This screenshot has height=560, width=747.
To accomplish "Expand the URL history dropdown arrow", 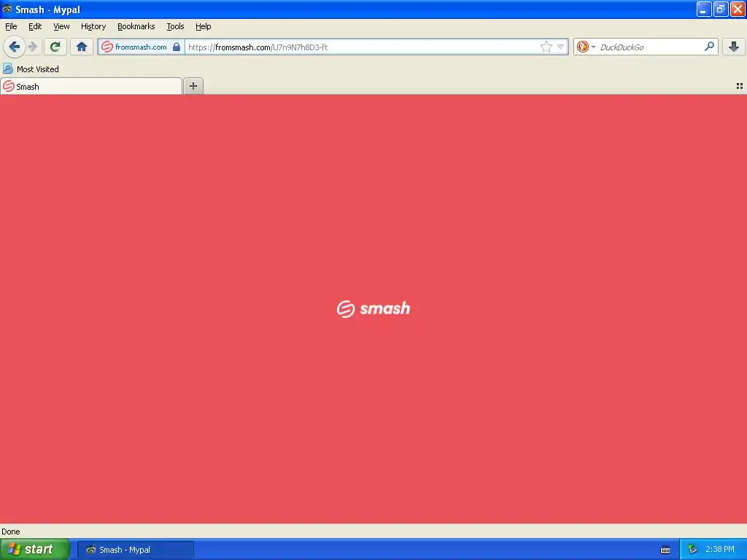I will 561,47.
